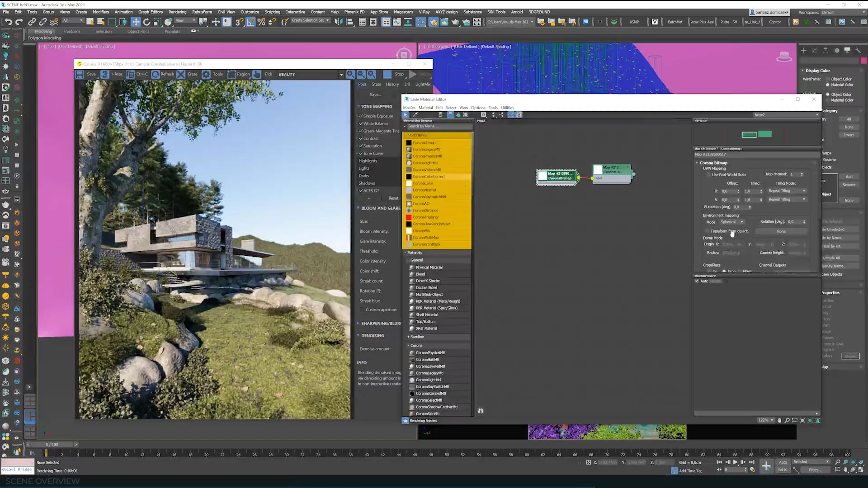This screenshot has width=868, height=488.
Task: Click the Add Time Tag label
Action: 691,471
